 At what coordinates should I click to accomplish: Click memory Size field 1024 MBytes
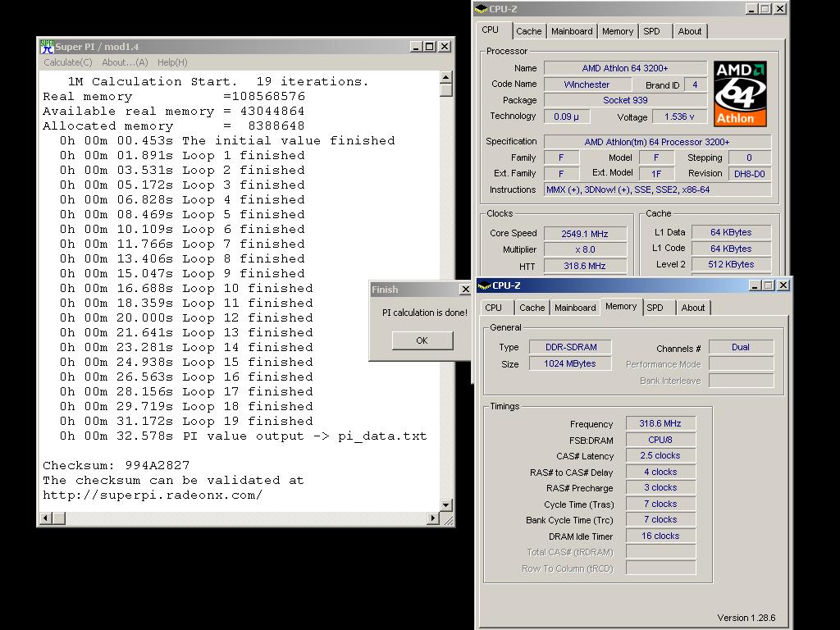pyautogui.click(x=571, y=363)
